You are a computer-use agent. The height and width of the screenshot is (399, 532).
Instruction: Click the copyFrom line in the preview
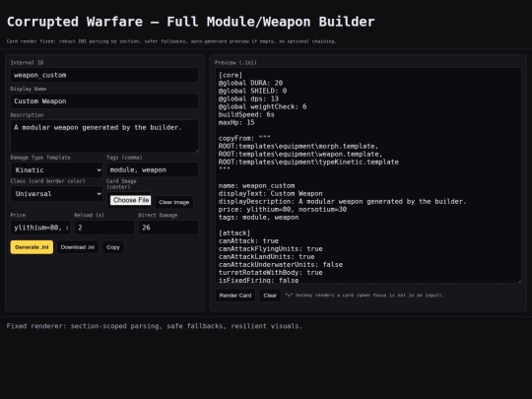click(244, 138)
